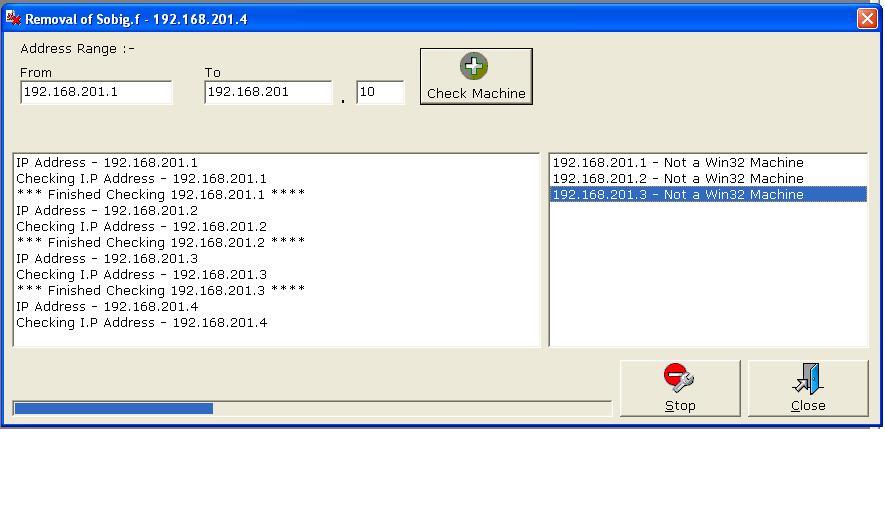Select highlighted 192.168.201.3 result entry
Viewport: 885px width, 512px height.
coord(677,194)
